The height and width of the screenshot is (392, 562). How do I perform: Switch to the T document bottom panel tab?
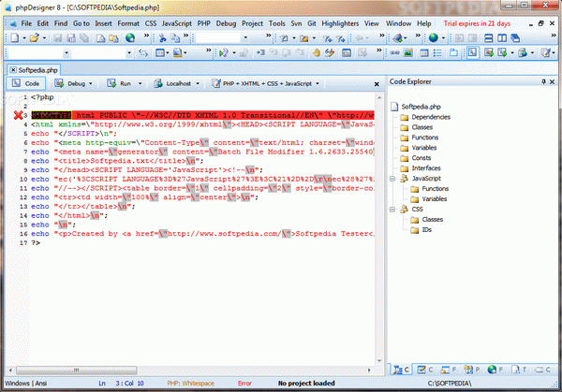click(519, 370)
